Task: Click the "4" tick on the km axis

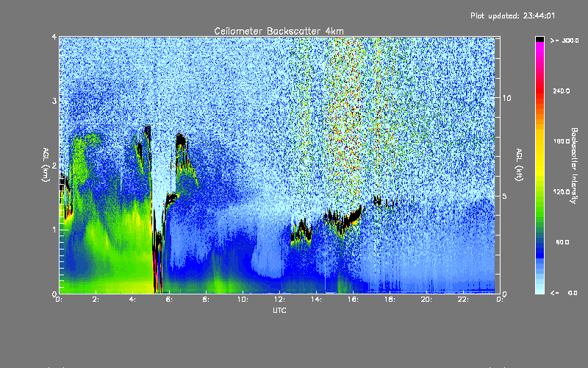Action: pyautogui.click(x=54, y=37)
